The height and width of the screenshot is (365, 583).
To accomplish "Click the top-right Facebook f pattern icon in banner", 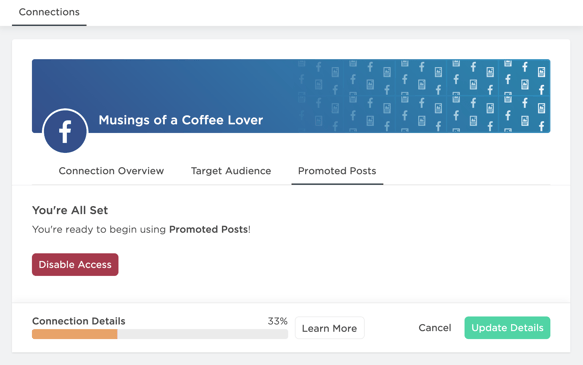I will tap(525, 67).
